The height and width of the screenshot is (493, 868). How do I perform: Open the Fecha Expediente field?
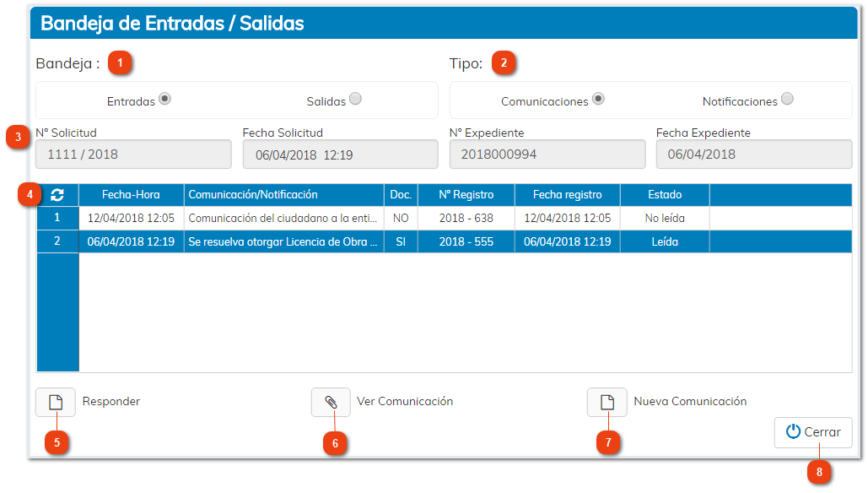pyautogui.click(x=753, y=154)
